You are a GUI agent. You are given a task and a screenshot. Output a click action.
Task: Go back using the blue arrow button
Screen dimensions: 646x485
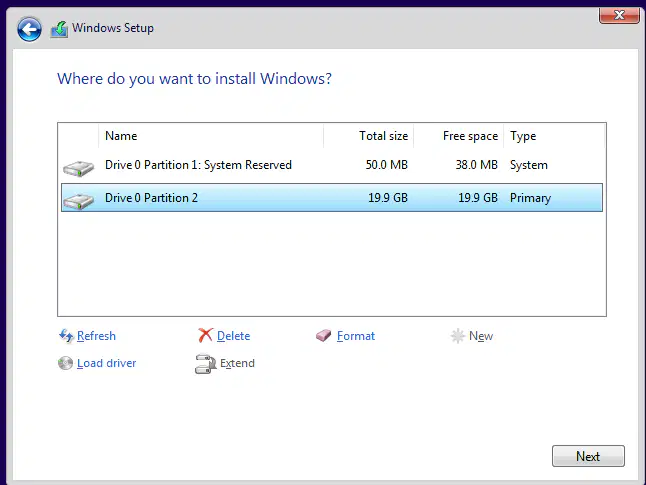pos(29,29)
